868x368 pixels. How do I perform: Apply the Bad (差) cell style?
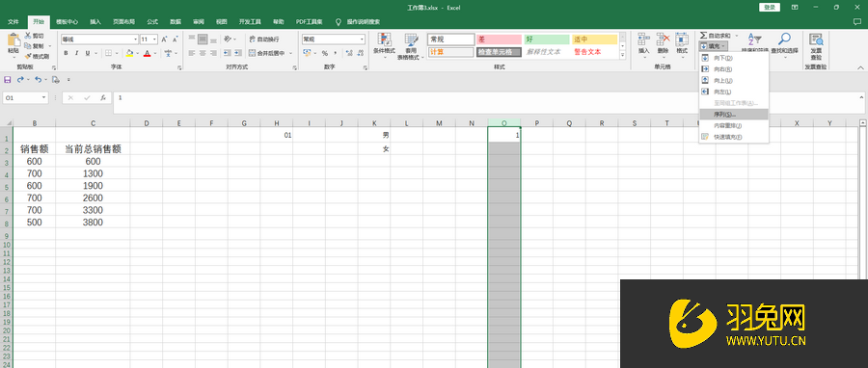[499, 39]
